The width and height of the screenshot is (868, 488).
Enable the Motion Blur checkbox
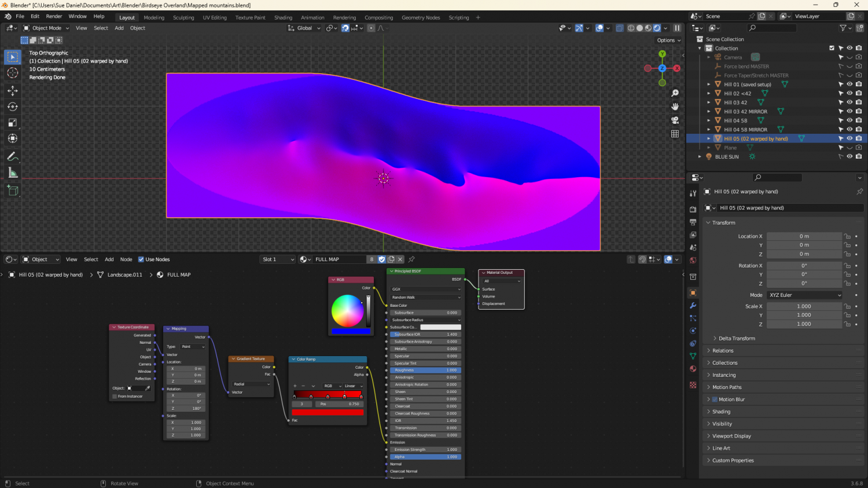click(715, 399)
